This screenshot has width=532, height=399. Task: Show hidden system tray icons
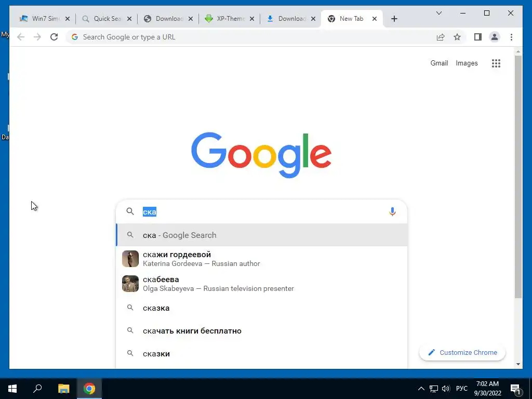click(421, 389)
